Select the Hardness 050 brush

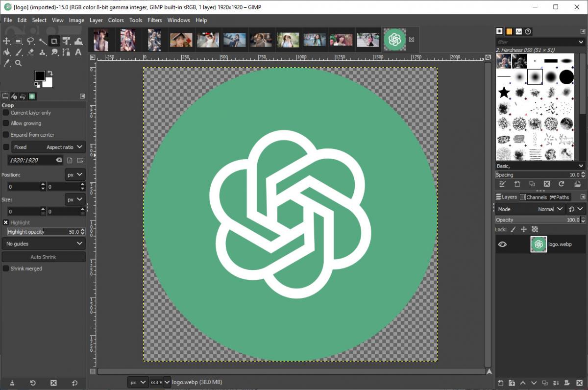(x=535, y=76)
